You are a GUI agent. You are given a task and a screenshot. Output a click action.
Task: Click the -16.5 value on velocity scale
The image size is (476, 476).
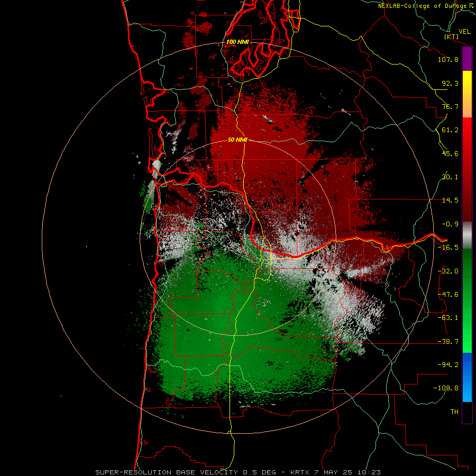point(448,248)
